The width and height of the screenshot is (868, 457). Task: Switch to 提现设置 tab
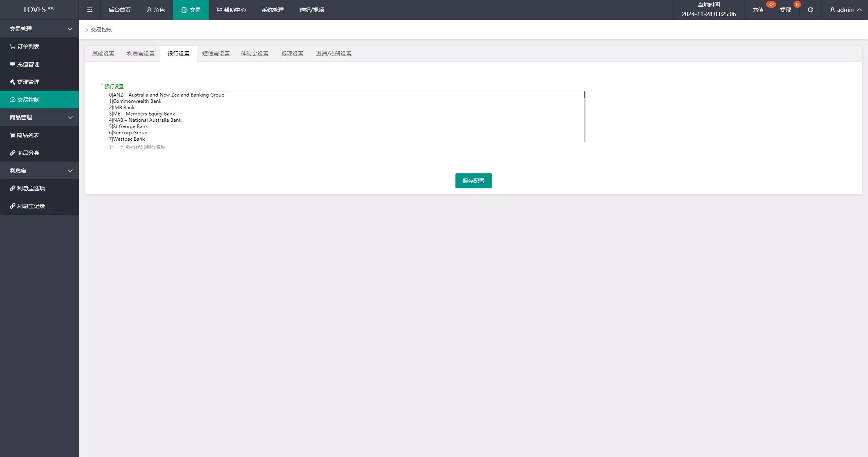pyautogui.click(x=292, y=54)
